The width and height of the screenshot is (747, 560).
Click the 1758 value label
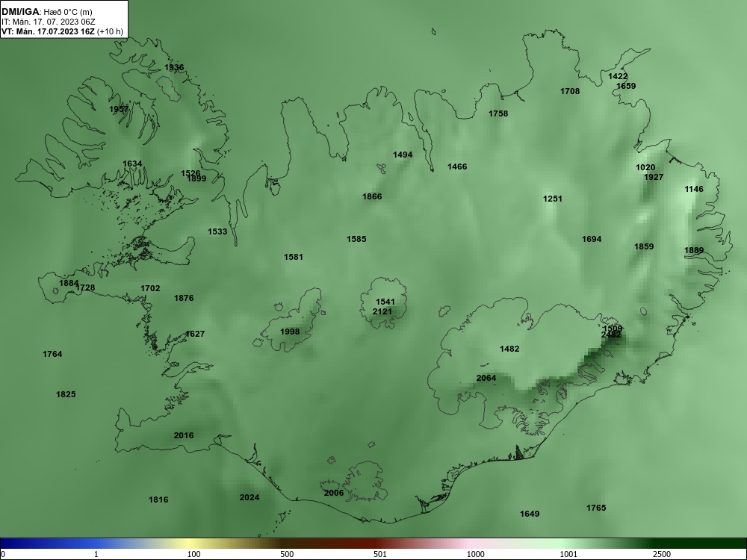pyautogui.click(x=498, y=113)
